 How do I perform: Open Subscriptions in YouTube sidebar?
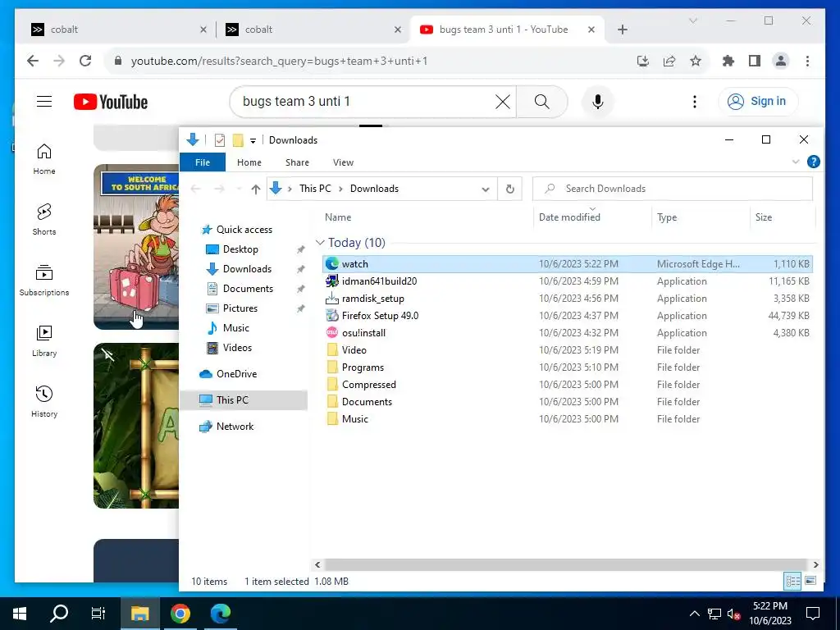44,281
